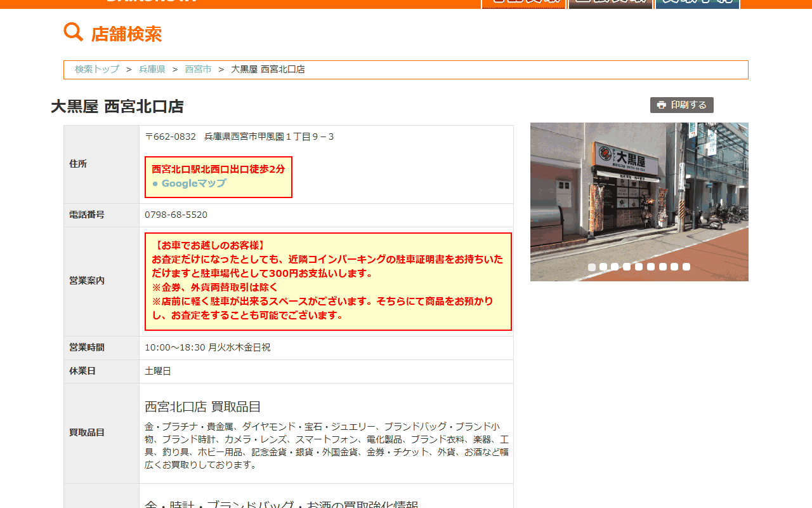Click the text 西宮北口駅北西口出口徒歩2分
Image resolution: width=812 pixels, height=508 pixels.
(x=218, y=169)
